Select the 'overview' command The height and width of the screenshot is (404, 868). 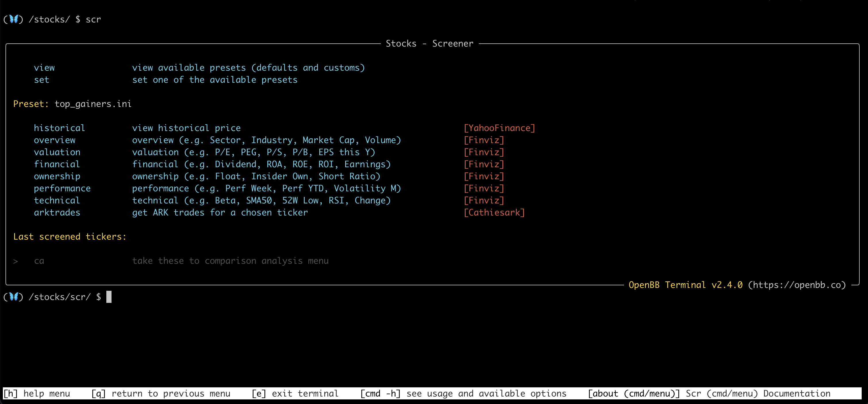[x=55, y=140]
